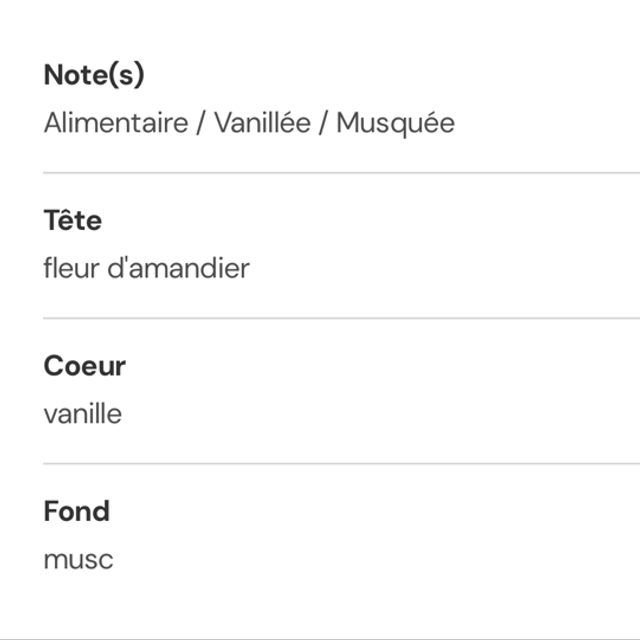Image resolution: width=640 pixels, height=640 pixels.
Task: Click the capital F in Fond
Action: point(51,511)
